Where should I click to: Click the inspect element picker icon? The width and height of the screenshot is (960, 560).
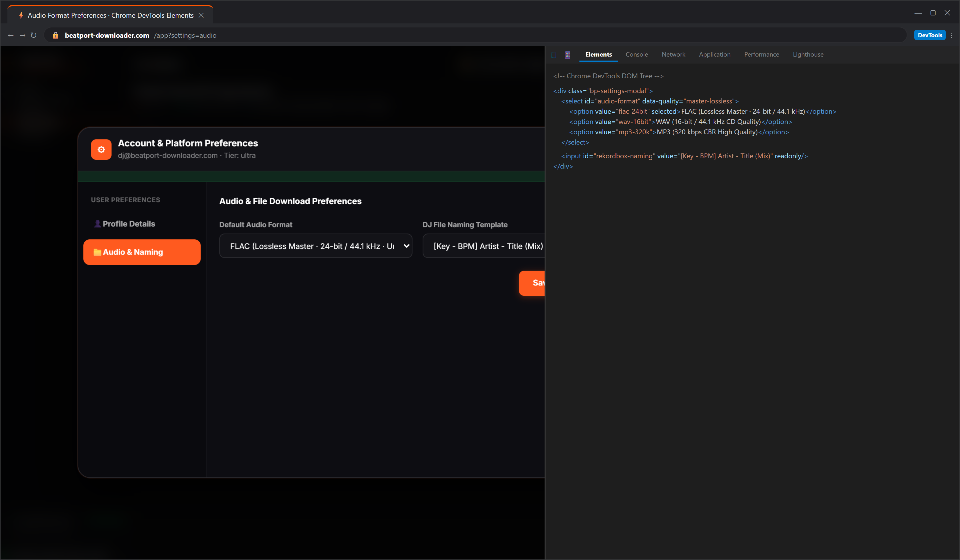click(553, 55)
